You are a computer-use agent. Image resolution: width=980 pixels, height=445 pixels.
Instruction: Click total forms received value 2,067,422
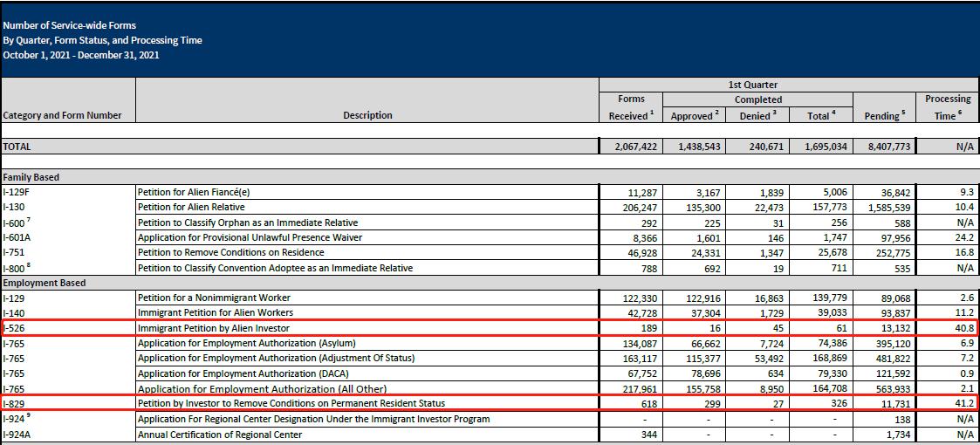[x=632, y=147]
